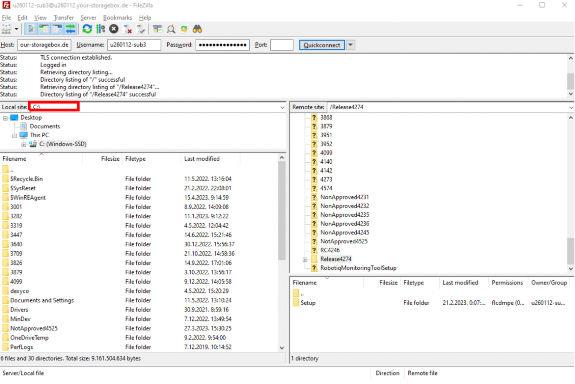This screenshot has width=575, height=384.
Task: Open the Local site path dropdown
Action: click(282, 107)
